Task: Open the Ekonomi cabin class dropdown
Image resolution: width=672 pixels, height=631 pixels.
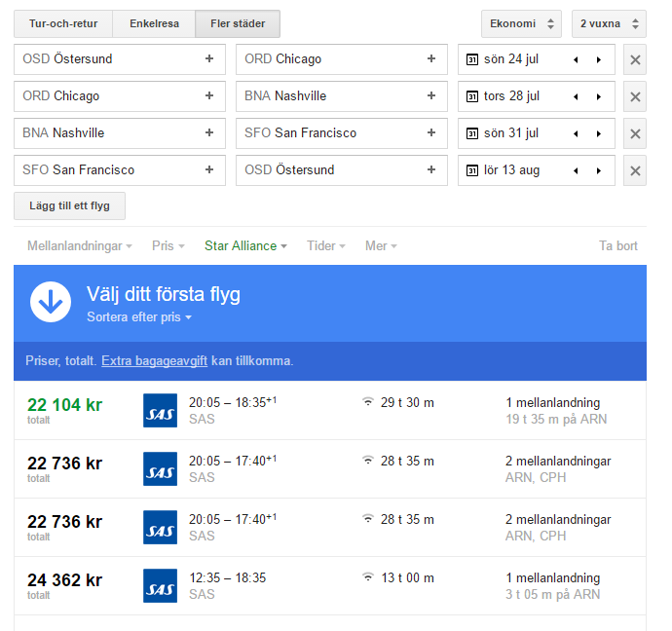Action: pyautogui.click(x=521, y=24)
